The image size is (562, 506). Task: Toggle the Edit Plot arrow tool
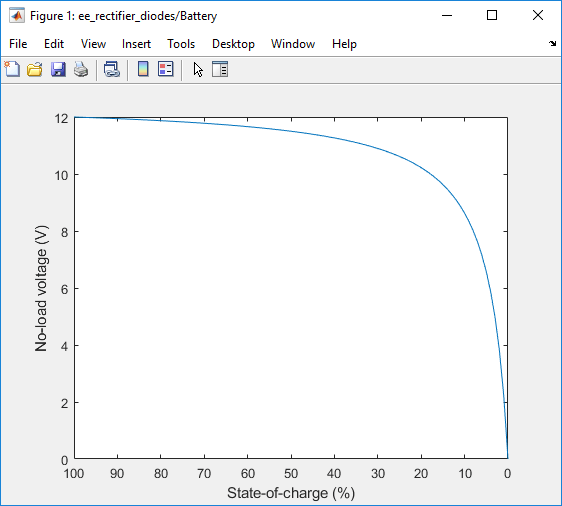pyautogui.click(x=198, y=69)
